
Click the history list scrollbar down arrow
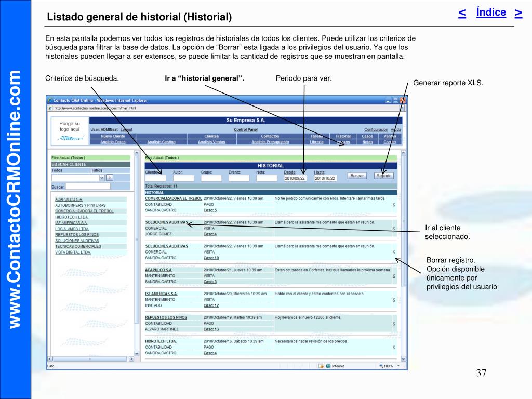pyautogui.click(x=403, y=358)
